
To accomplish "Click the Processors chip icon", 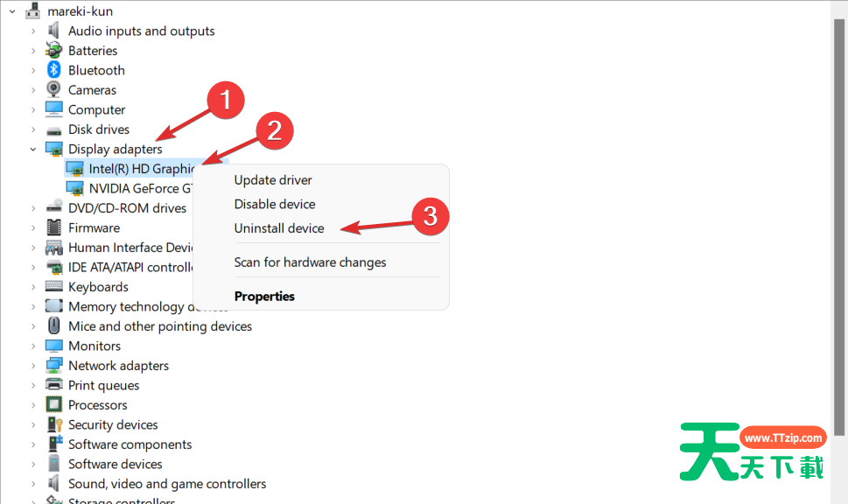I will coord(54,405).
